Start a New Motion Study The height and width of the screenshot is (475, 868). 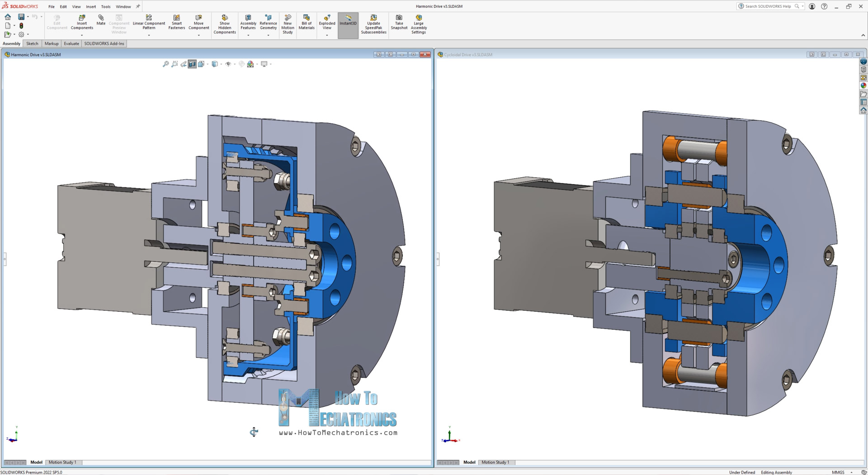click(x=288, y=18)
